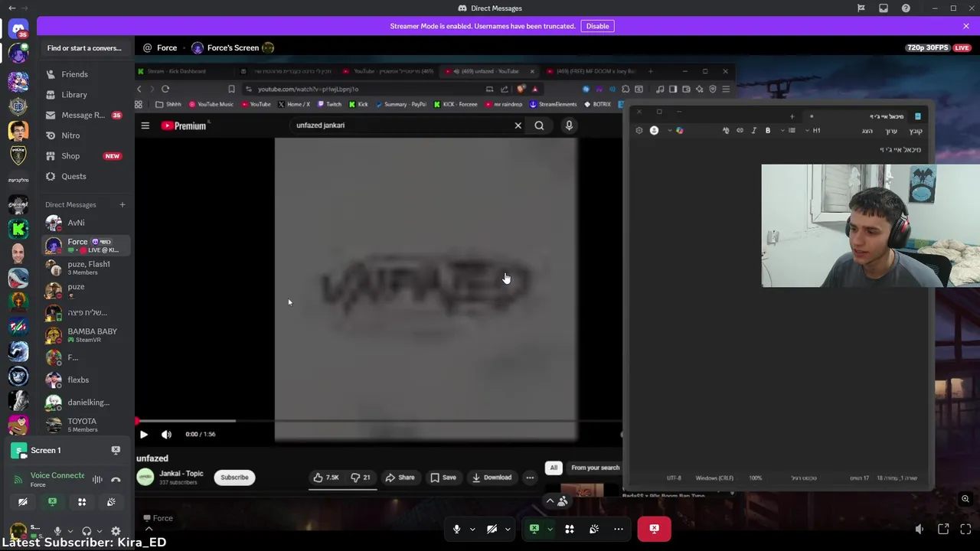The height and width of the screenshot is (551, 980).
Task: Toggle camera in voice panel
Action: tap(23, 502)
